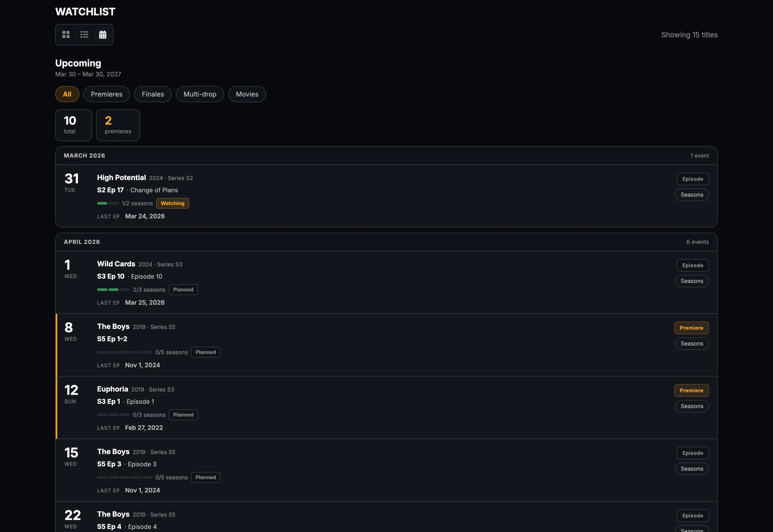
Task: Switch to grid view icon
Action: (66, 35)
